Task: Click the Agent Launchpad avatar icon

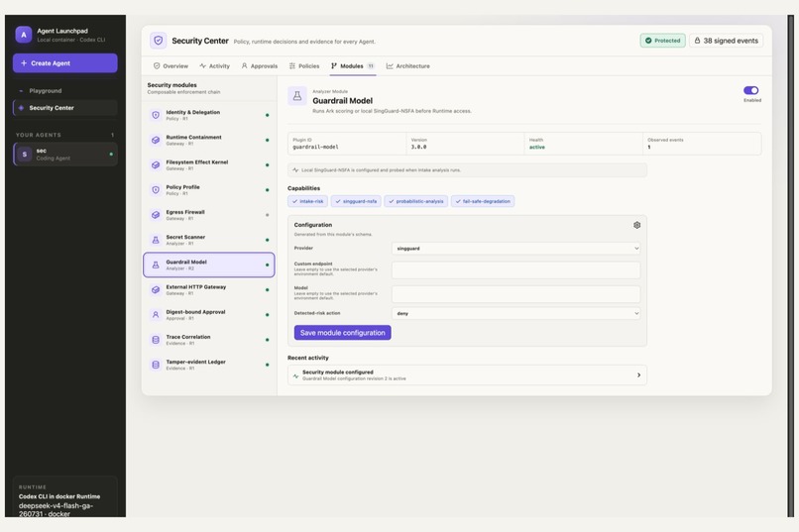Action: [24, 35]
